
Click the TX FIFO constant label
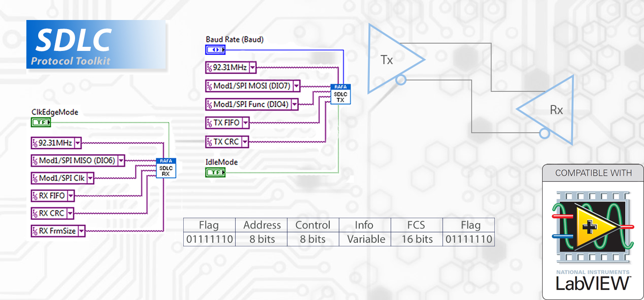tap(227, 123)
